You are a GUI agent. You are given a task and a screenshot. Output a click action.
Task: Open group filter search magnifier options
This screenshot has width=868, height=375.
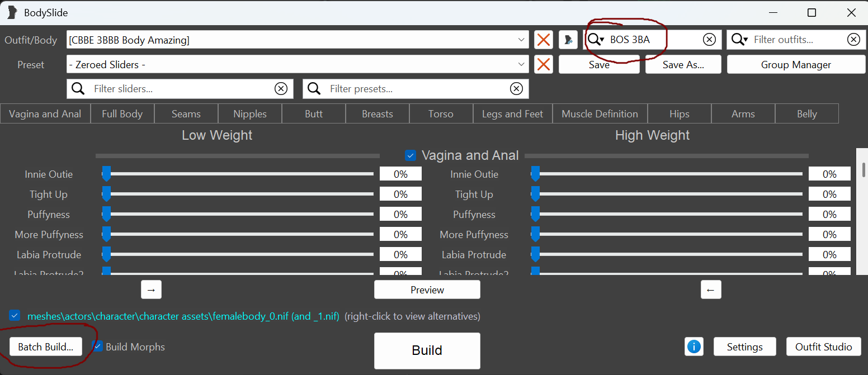point(596,40)
